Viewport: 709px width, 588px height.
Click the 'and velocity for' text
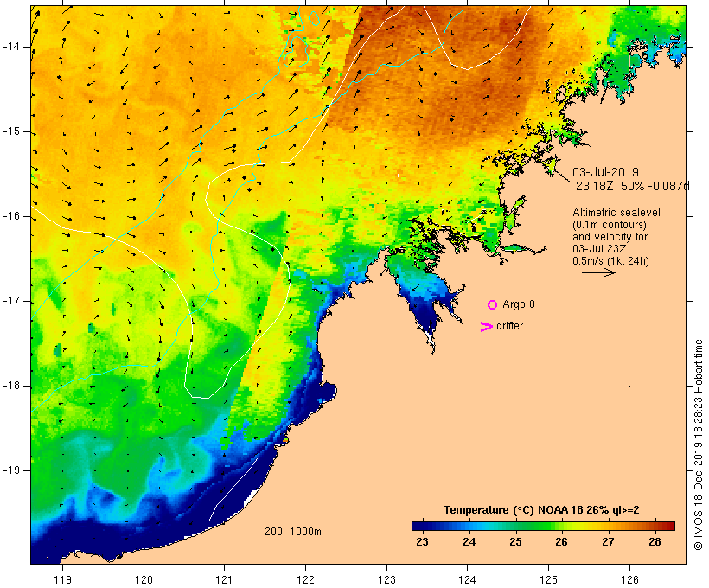point(610,237)
